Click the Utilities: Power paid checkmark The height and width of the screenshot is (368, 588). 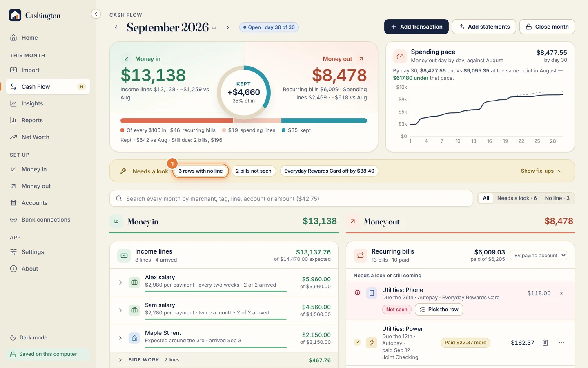point(357,342)
